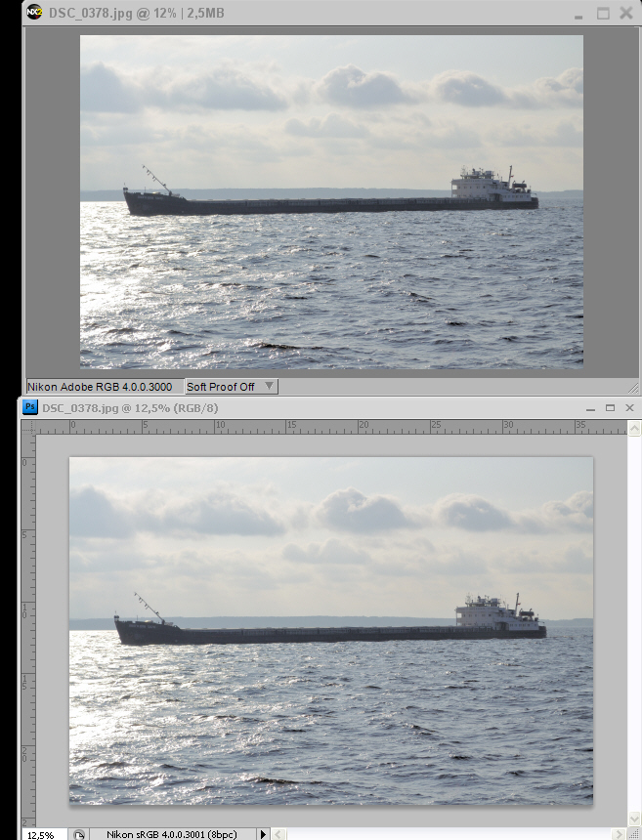Click the resize grip of Photoshop window
Screen dimensions: 642x840
tap(634, 834)
